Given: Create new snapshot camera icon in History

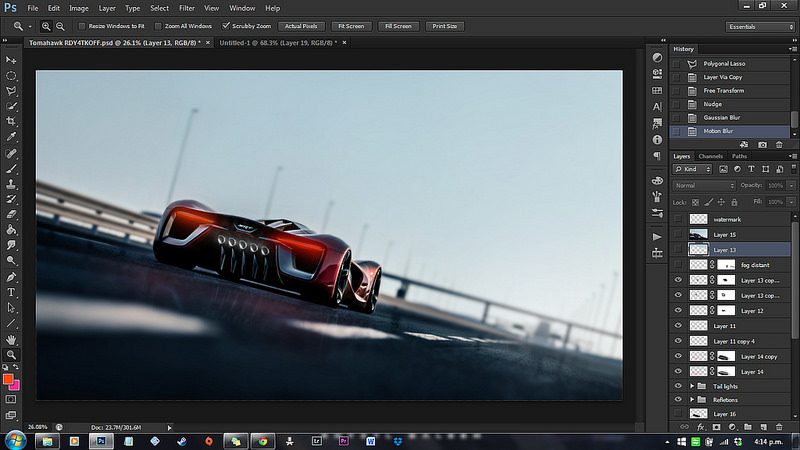Looking at the screenshot, I should tap(762, 146).
